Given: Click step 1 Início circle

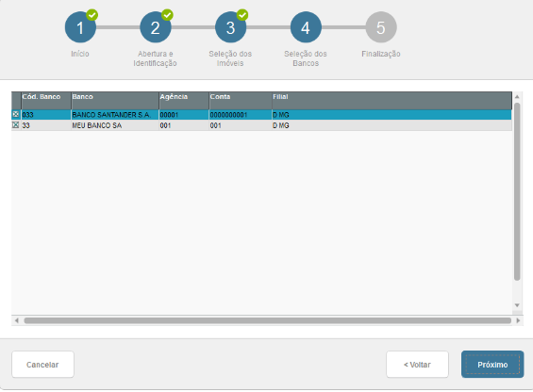Looking at the screenshot, I should tap(80, 27).
